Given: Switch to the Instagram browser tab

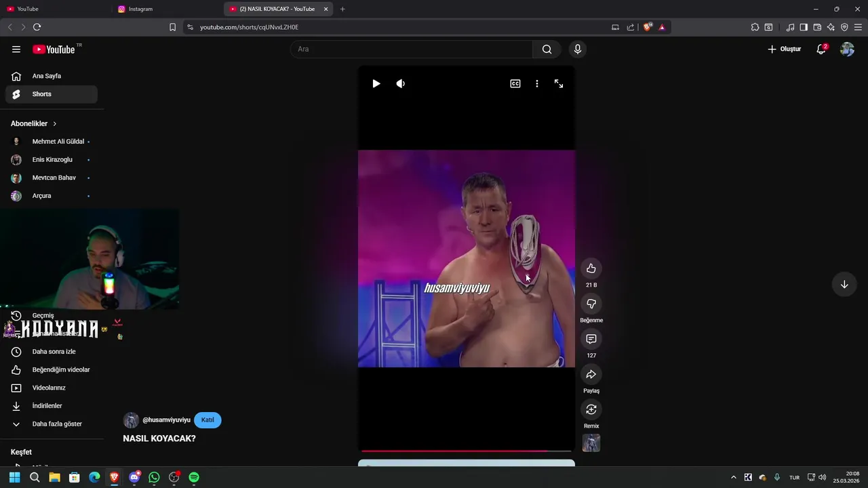Looking at the screenshot, I should [x=166, y=9].
